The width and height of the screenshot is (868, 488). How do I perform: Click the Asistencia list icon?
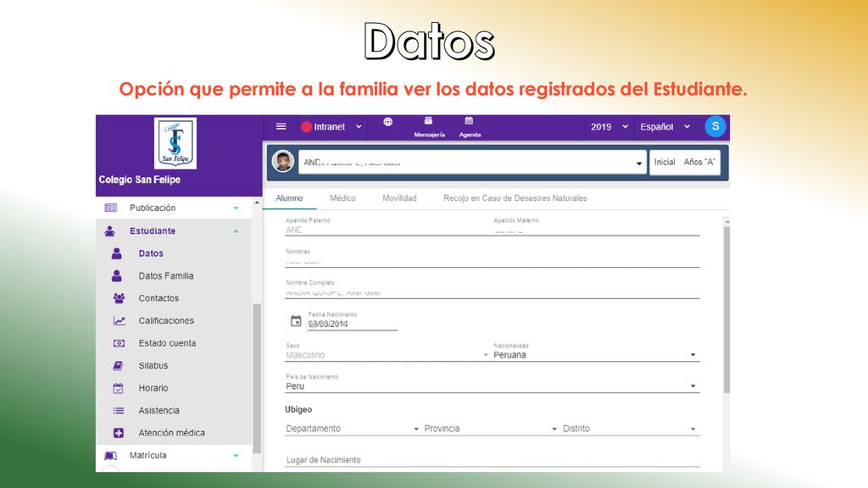click(x=119, y=411)
